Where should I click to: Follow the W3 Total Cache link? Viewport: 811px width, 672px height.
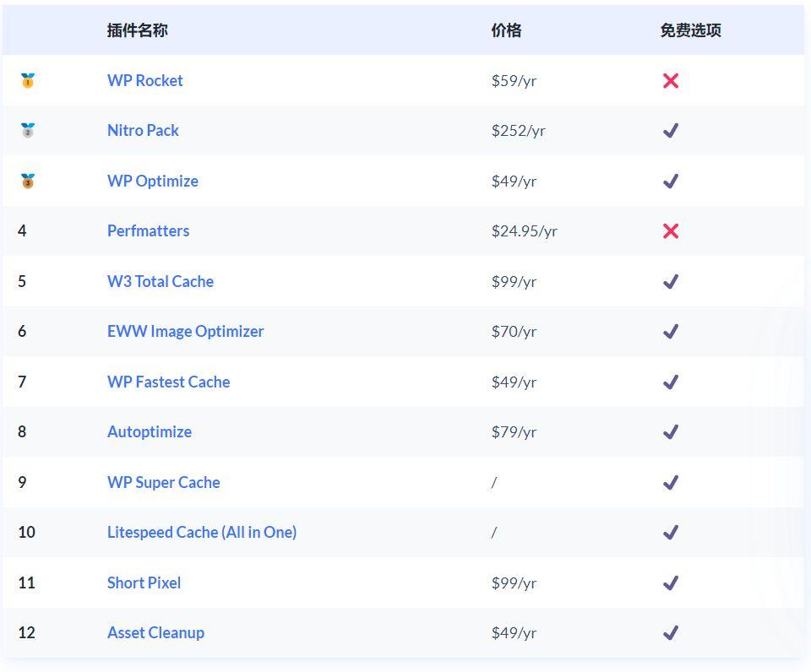[x=161, y=281]
